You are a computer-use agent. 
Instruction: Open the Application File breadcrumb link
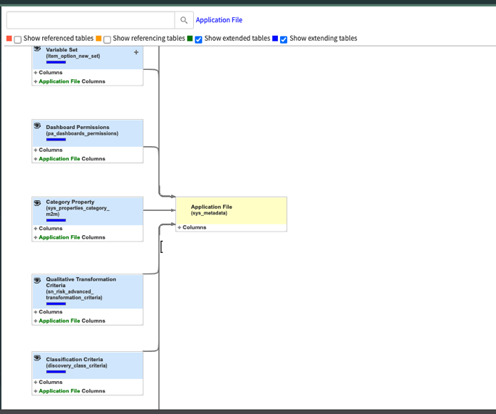point(219,20)
